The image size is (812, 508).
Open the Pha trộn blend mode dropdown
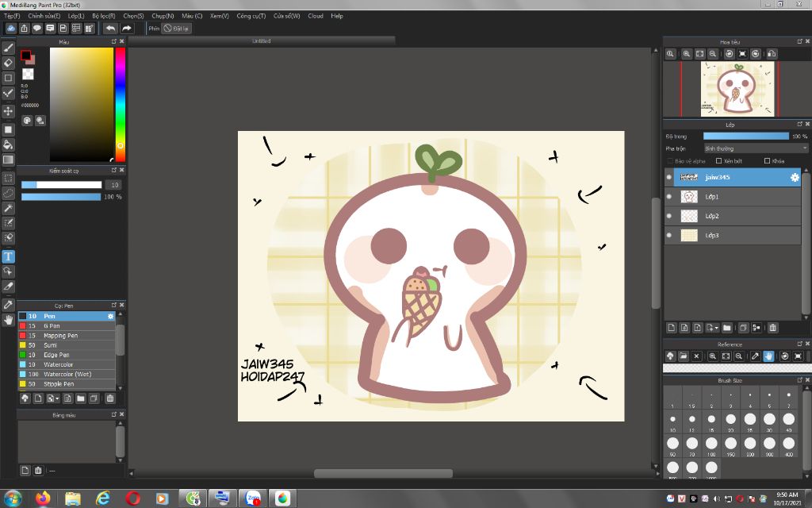coord(756,148)
